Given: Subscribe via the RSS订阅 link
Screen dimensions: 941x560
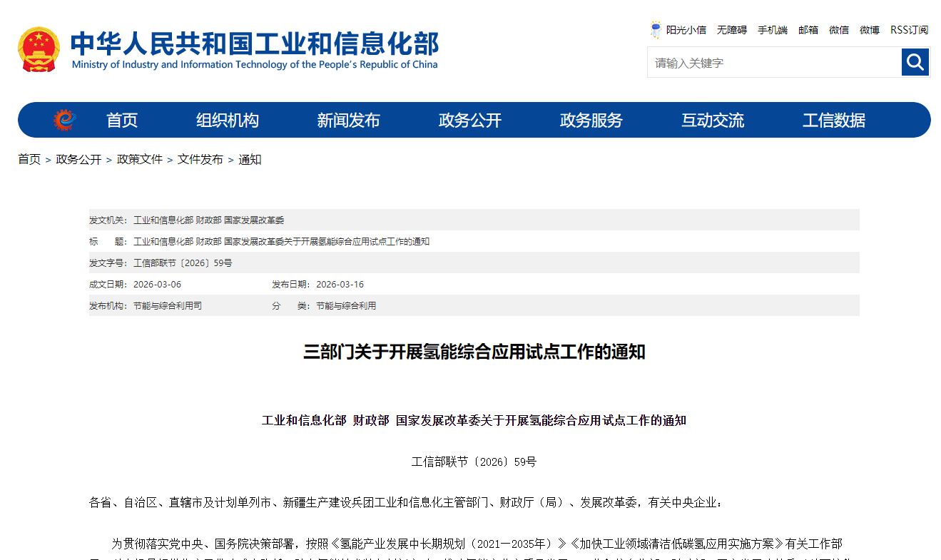Looking at the screenshot, I should 909,30.
